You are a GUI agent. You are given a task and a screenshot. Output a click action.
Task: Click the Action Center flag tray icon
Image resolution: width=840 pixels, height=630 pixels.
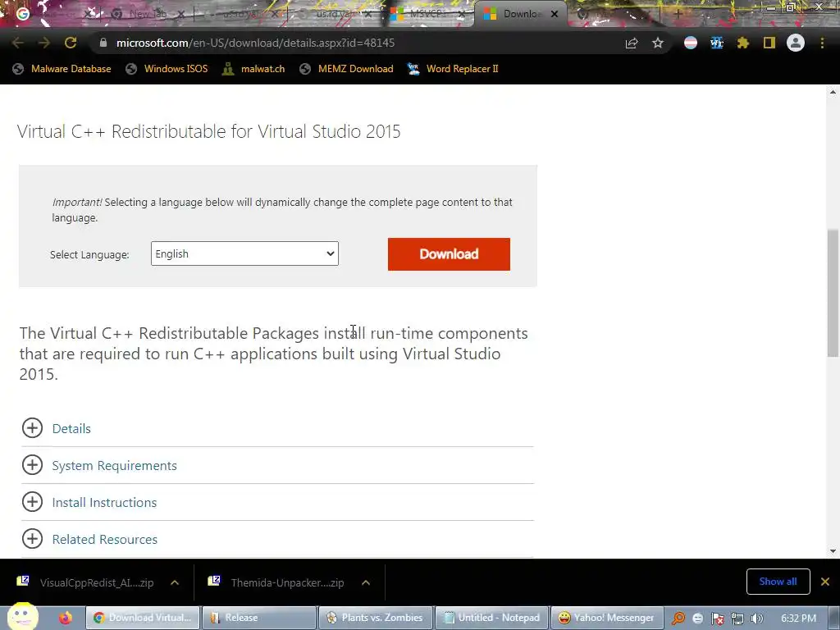pyautogui.click(x=717, y=619)
